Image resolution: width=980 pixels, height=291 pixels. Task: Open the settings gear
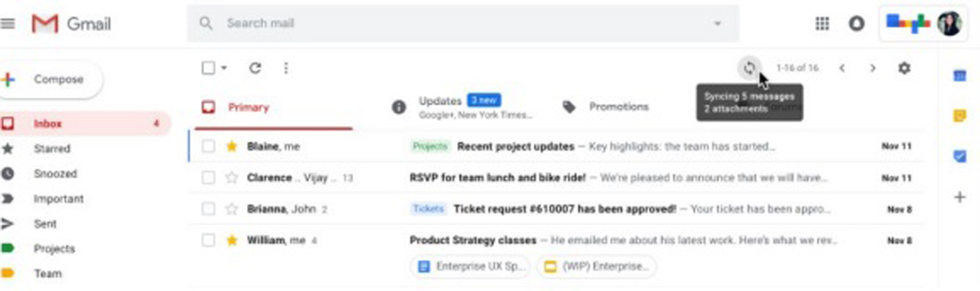click(904, 68)
